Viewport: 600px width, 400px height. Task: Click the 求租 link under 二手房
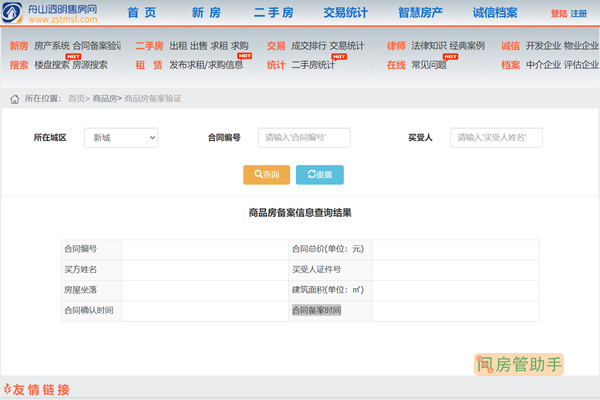[219, 46]
